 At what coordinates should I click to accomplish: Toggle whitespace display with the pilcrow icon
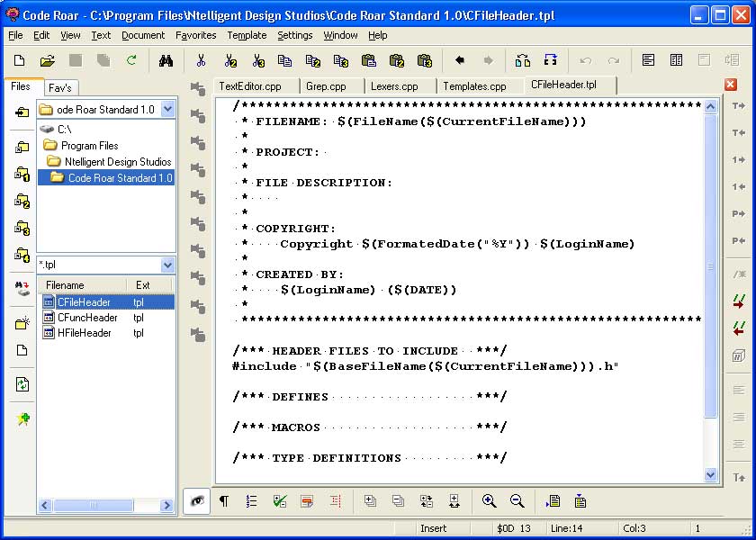coord(224,501)
